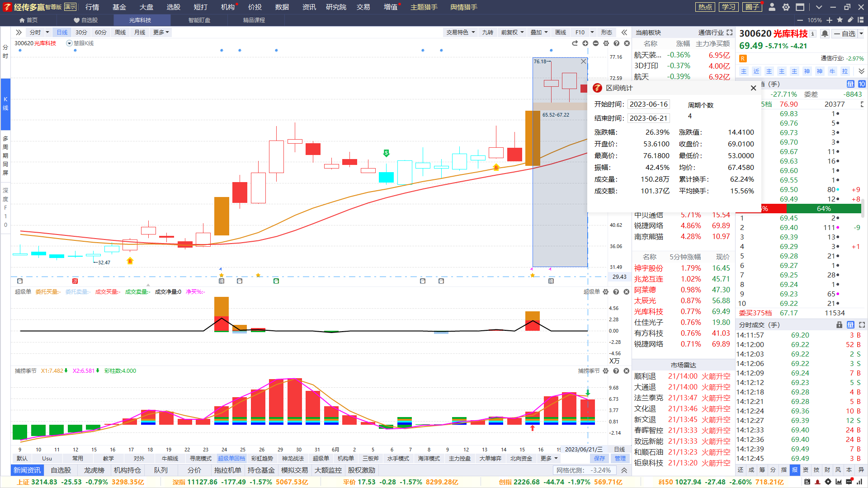Open the K-line chart settings gear
Viewport: 868px width, 488px height.
pos(606,43)
